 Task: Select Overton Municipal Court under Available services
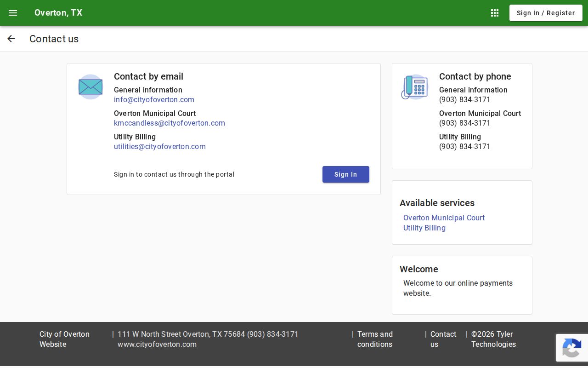coord(444,218)
